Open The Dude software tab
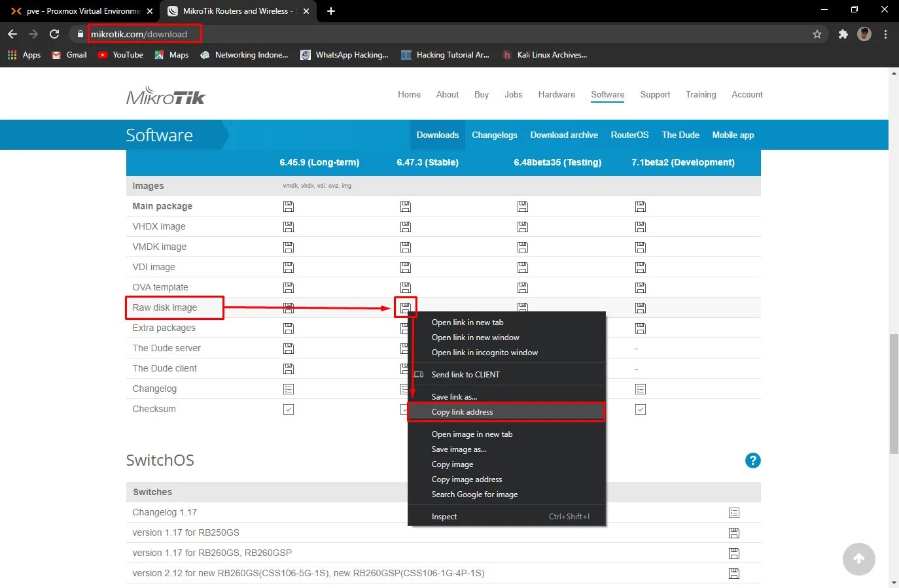 tap(680, 135)
